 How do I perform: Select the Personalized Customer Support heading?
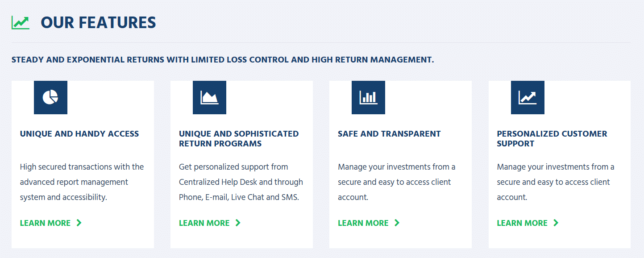coord(552,139)
